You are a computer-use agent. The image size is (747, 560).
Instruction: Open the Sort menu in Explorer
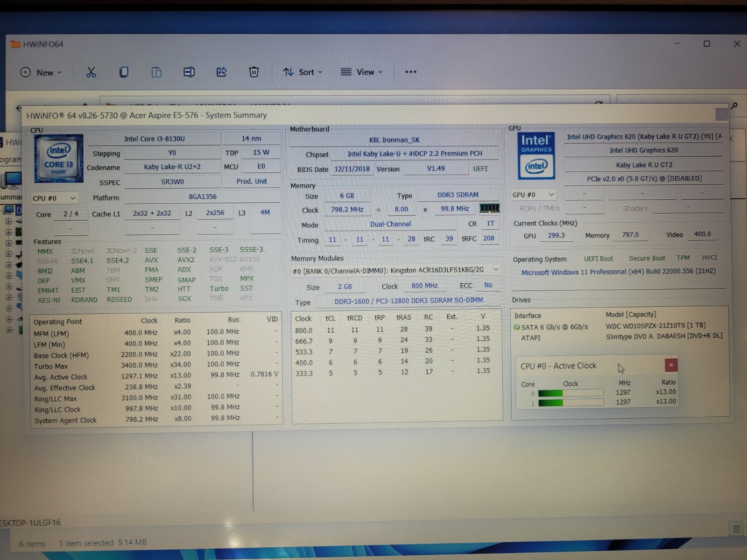pyautogui.click(x=303, y=72)
